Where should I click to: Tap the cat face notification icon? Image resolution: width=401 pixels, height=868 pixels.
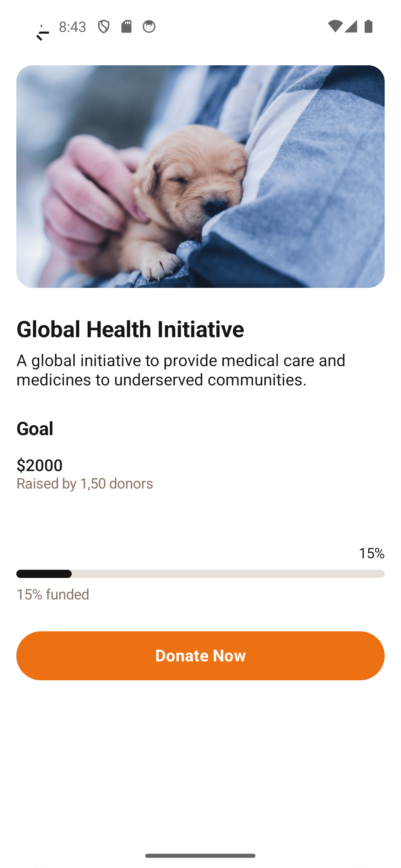[149, 27]
